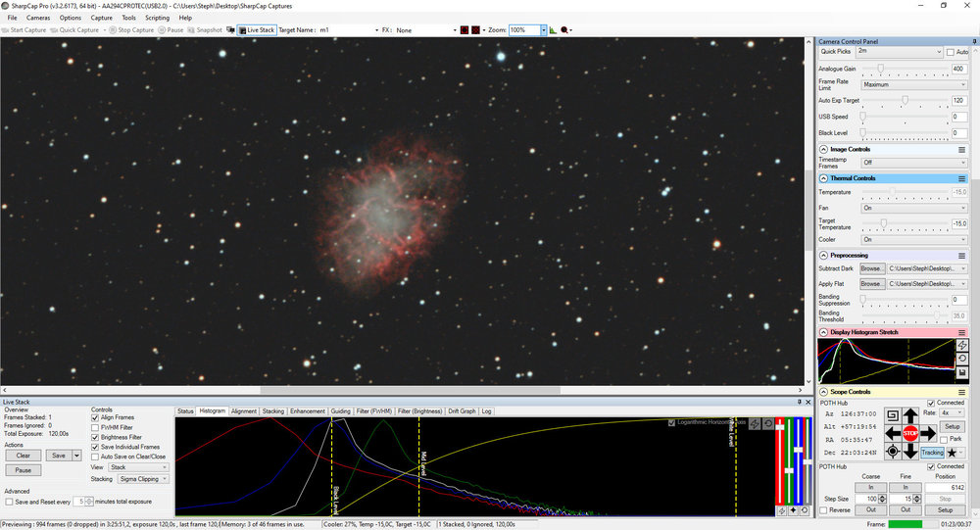Click the red STOP button in Scope Controls
Viewport: 980px width, 530px height.
(910, 433)
